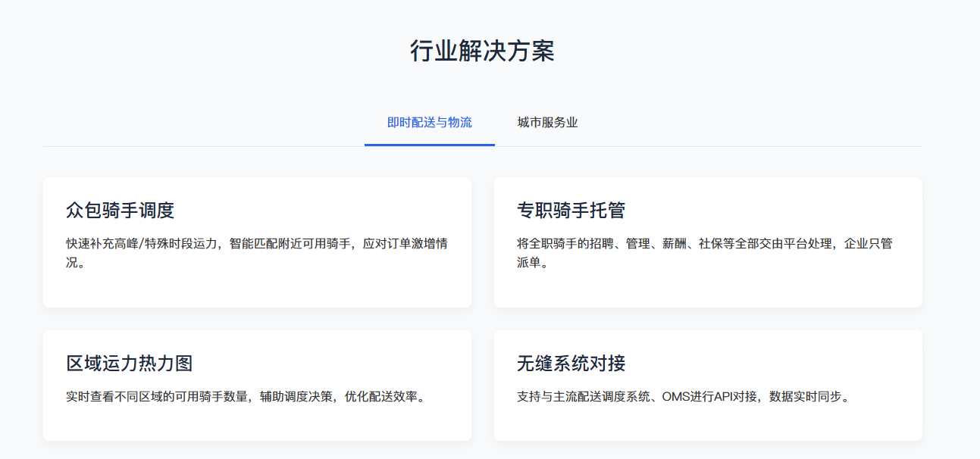Click the description starting with 将全职骑手的招聘
Image resolution: width=980 pixels, height=459 pixels.
point(704,245)
